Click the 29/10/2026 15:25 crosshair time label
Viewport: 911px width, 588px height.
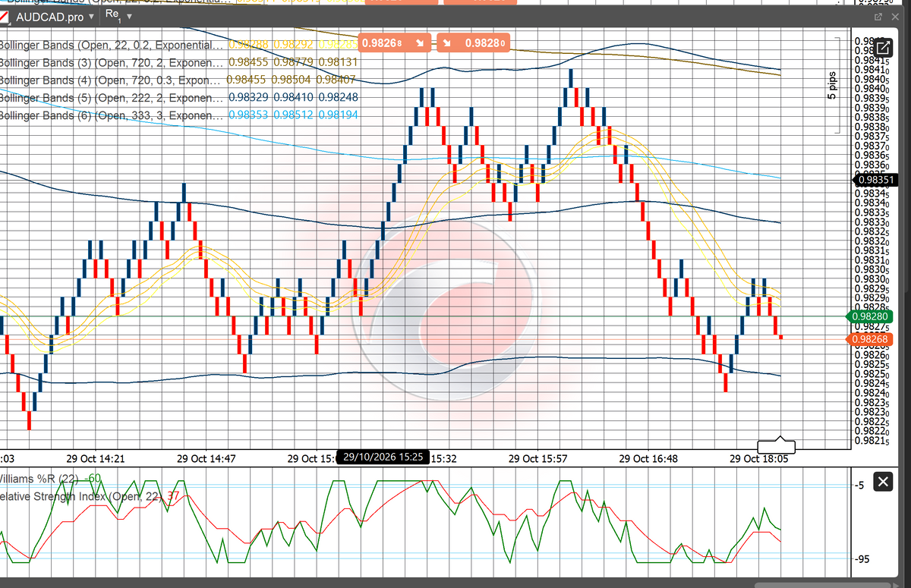382,458
